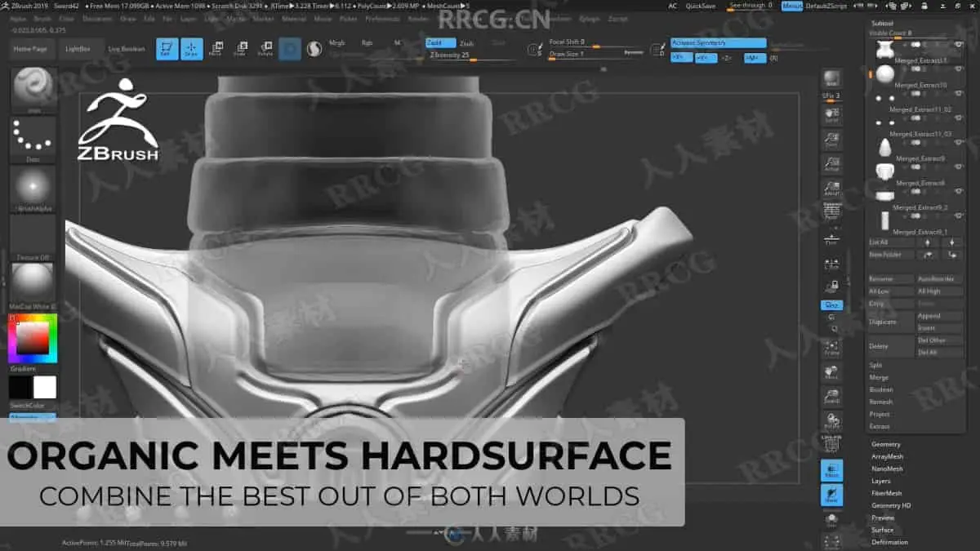This screenshot has width=980, height=551.
Task: Click the Zoom canvas icon
Action: 831,140
